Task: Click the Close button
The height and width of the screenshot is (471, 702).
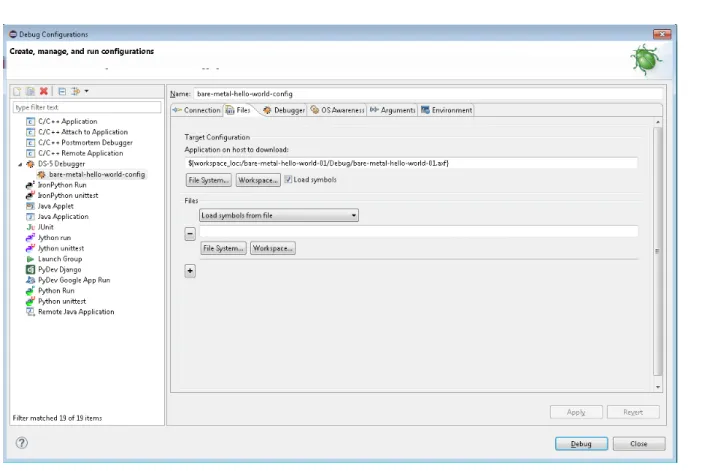Action: (x=639, y=444)
